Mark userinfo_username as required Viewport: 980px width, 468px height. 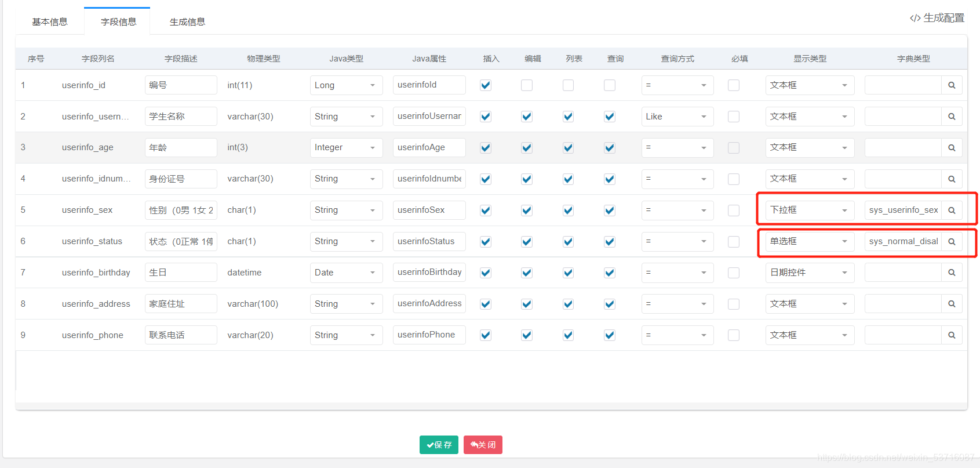[x=734, y=117]
